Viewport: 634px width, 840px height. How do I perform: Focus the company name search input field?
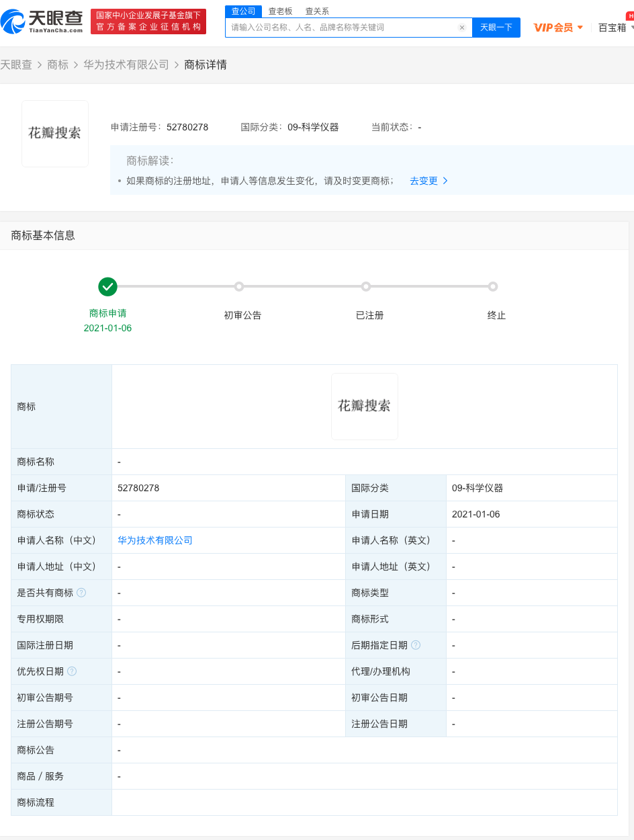tap(343, 28)
